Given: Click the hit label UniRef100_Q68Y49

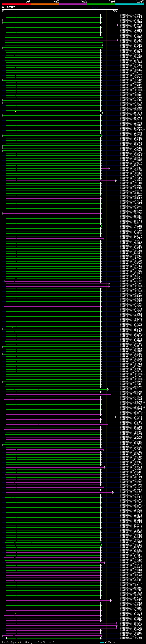Looking at the screenshot, I should [x=131, y=151].
